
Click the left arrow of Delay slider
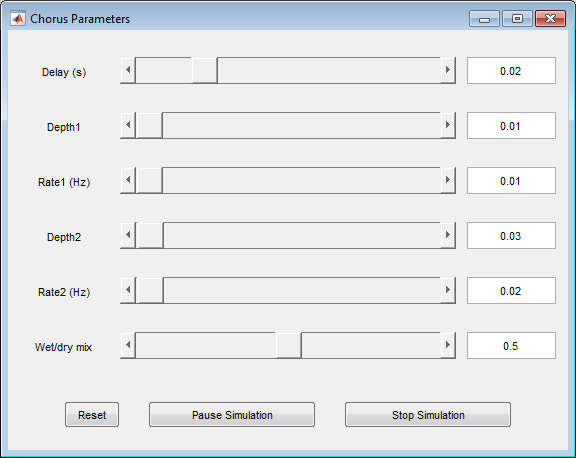[128, 70]
